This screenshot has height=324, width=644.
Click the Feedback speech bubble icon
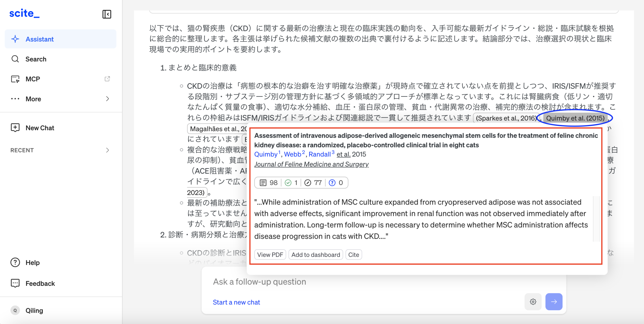pos(15,283)
